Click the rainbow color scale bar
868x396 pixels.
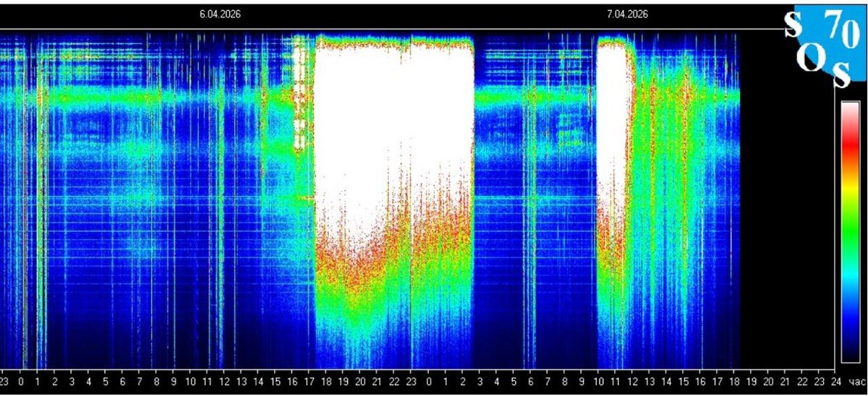(x=850, y=231)
